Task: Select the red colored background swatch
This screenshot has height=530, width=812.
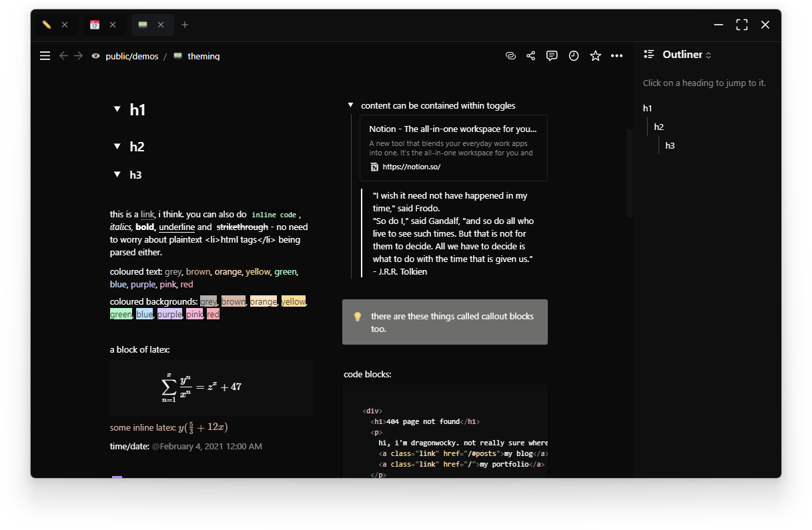Action: [x=213, y=313]
